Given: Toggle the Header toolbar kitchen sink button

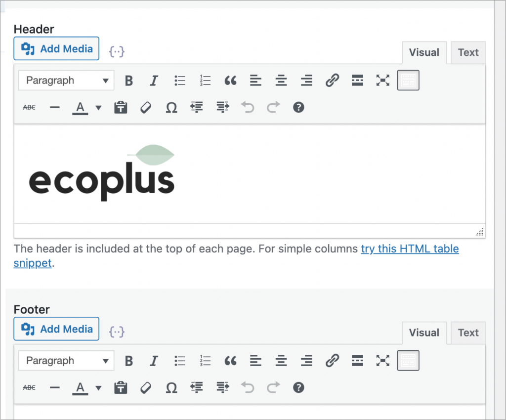Looking at the screenshot, I should pyautogui.click(x=408, y=81).
